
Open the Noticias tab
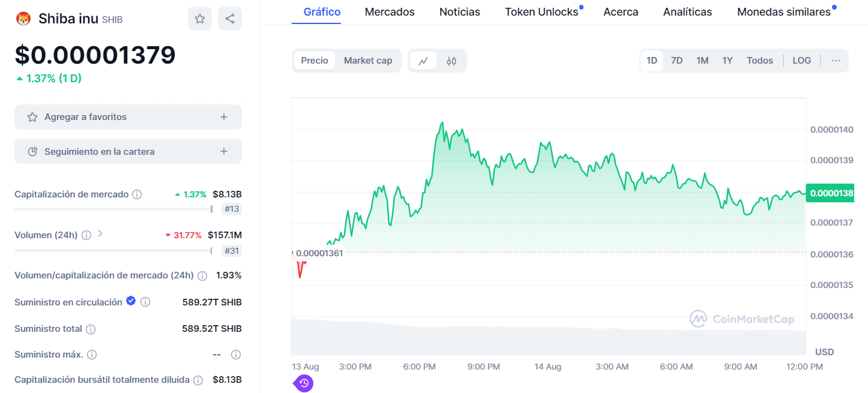coord(460,12)
